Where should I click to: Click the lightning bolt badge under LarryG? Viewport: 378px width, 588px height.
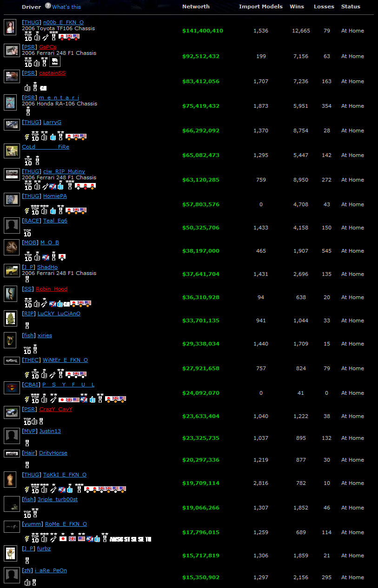point(27,137)
